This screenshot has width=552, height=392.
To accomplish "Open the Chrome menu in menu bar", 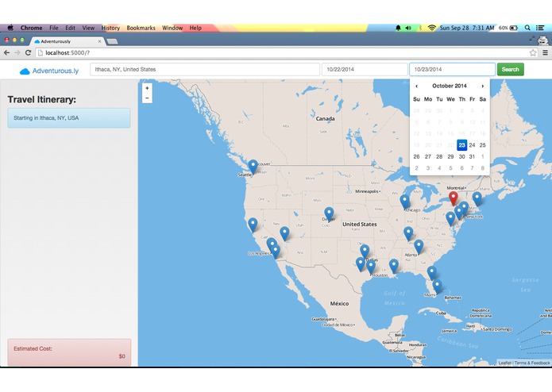I will (x=31, y=28).
